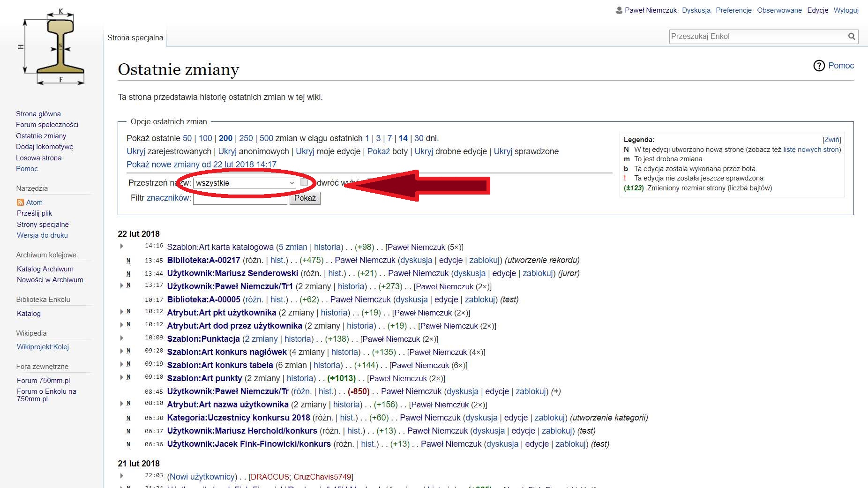Open Obserwowane watchlist link
Screen dimensions: 868x488
[x=779, y=10]
